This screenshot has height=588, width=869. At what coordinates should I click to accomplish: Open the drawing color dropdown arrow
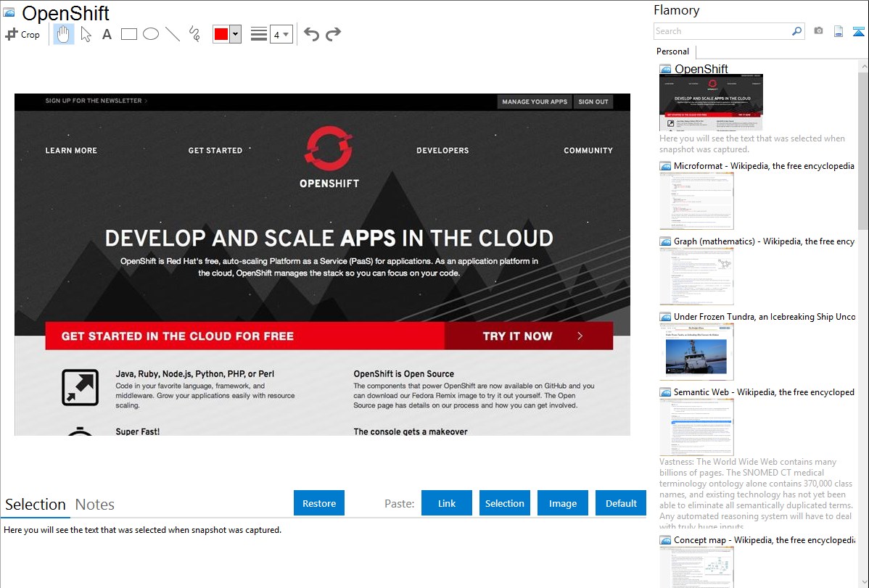235,34
